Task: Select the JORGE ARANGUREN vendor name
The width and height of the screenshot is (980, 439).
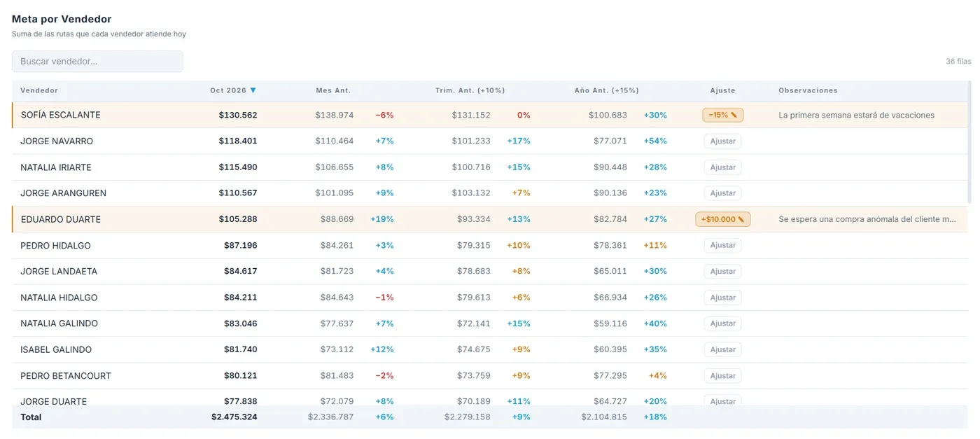Action: point(64,193)
